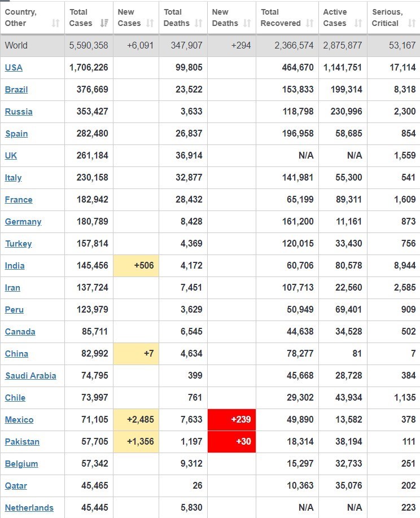Open the Brazil country page
Viewport: 420px width, 518px height.
click(16, 90)
